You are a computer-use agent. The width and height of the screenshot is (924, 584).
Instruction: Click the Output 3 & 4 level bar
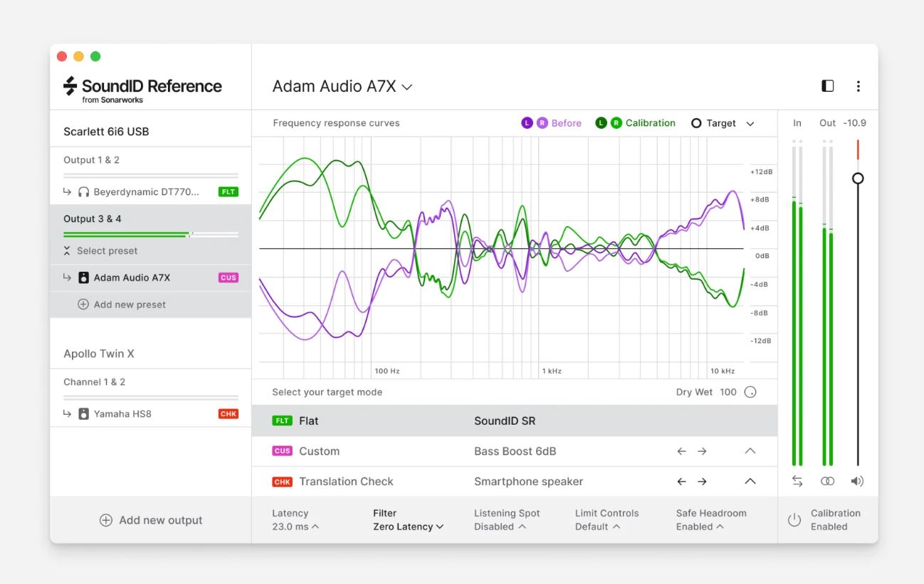coord(150,234)
